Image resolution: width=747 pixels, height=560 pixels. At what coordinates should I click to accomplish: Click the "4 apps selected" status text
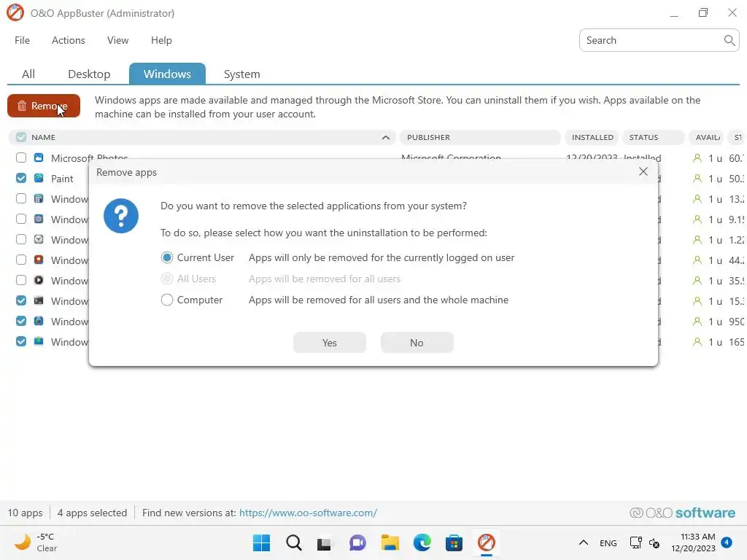coord(92,513)
